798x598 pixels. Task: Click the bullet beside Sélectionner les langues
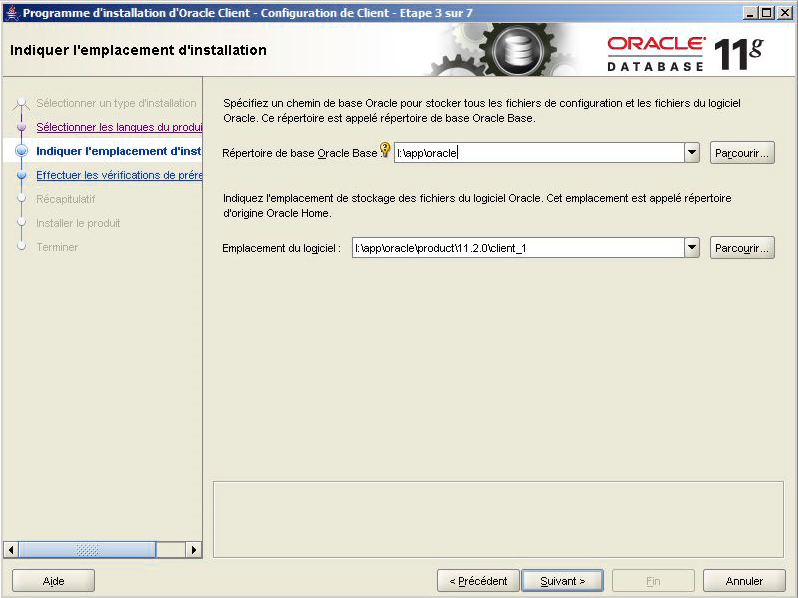pos(21,127)
